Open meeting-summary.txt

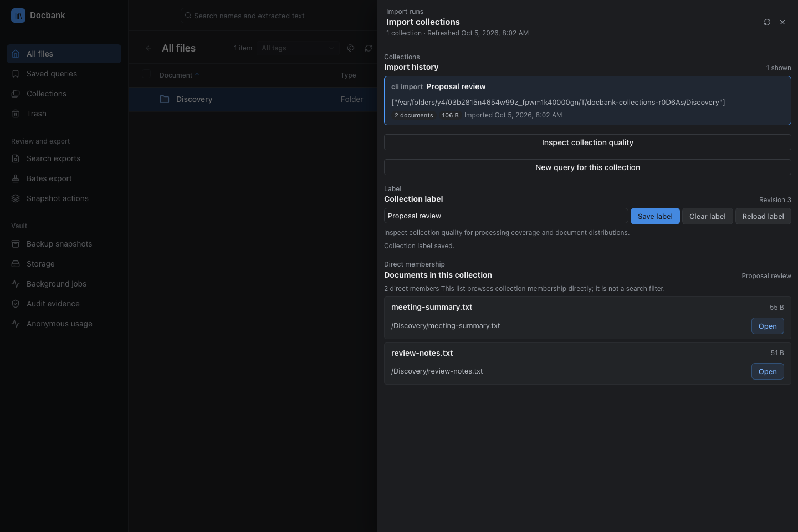tap(768, 326)
